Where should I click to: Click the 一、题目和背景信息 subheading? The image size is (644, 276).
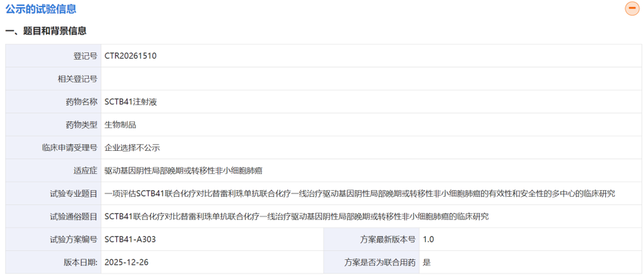46,31
